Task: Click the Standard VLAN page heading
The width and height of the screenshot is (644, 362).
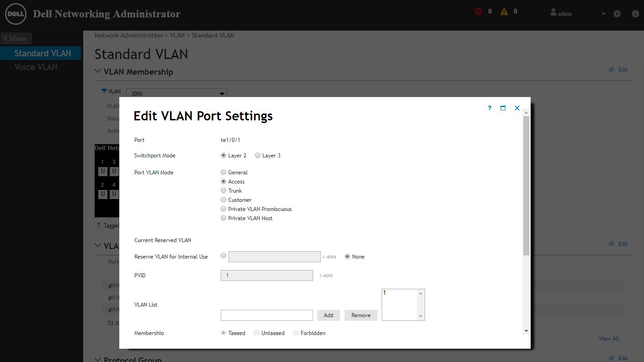Action: (141, 54)
